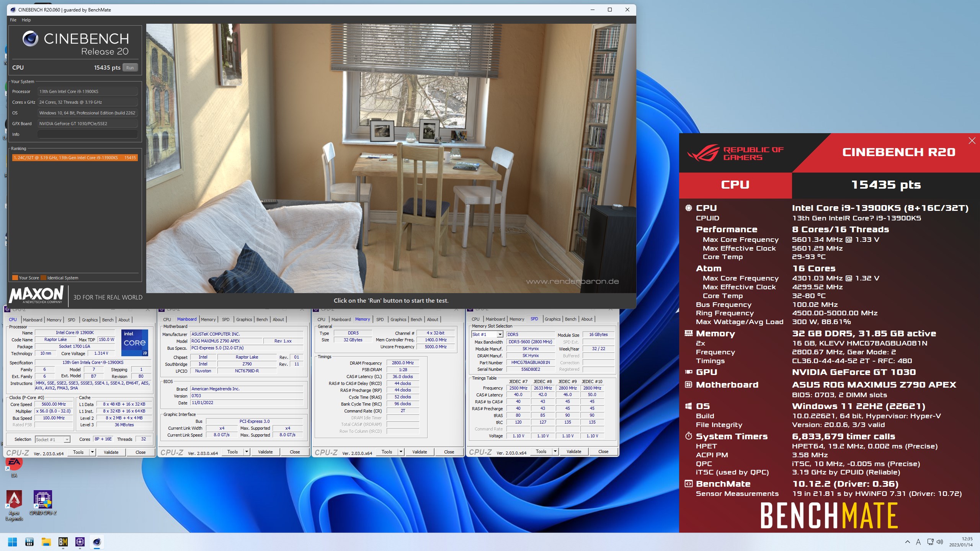
Task: Click the Run button in Cinebench
Action: pos(130,68)
